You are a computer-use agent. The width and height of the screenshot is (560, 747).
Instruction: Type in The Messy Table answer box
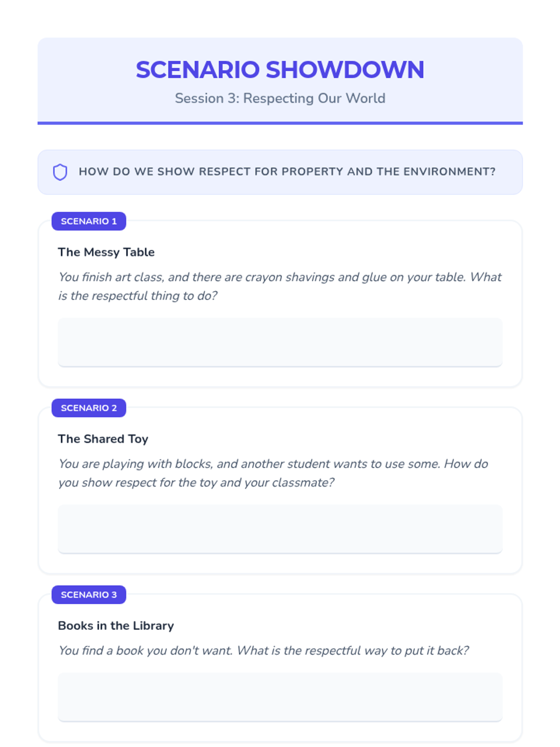point(280,342)
